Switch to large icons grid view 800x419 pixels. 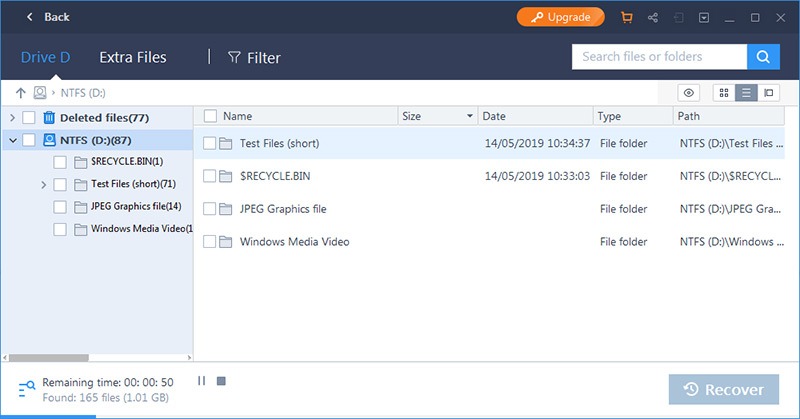point(724,93)
